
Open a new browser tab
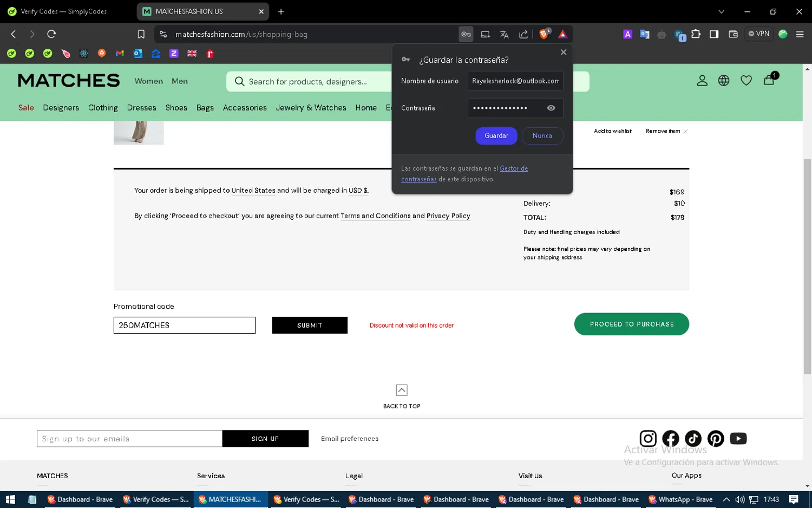281,11
